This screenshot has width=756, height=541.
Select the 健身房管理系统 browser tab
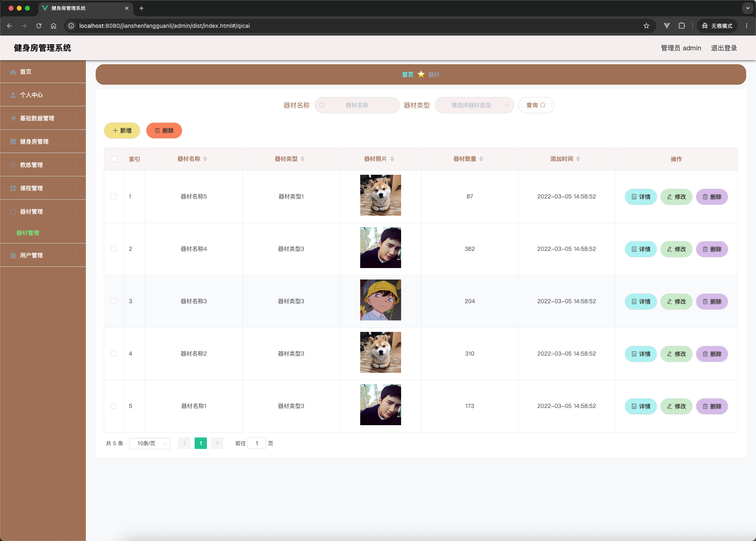coord(86,8)
